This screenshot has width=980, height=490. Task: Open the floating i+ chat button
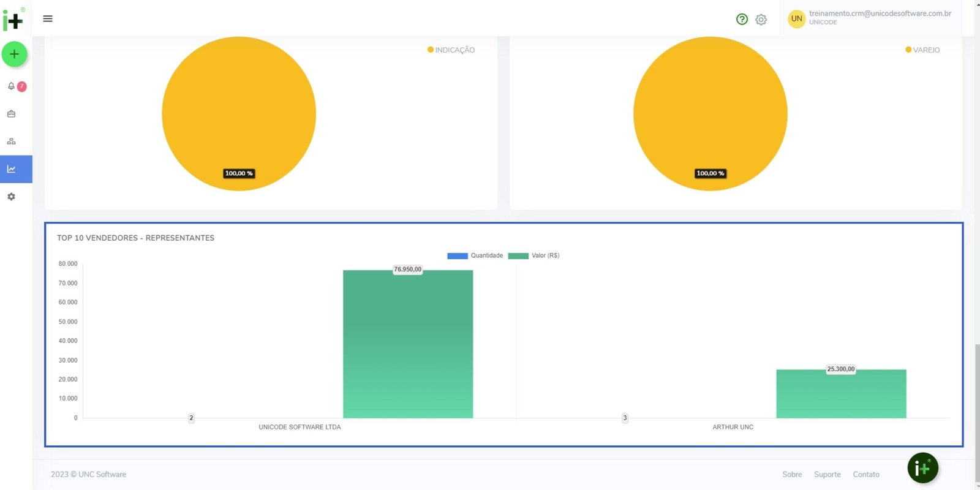922,469
